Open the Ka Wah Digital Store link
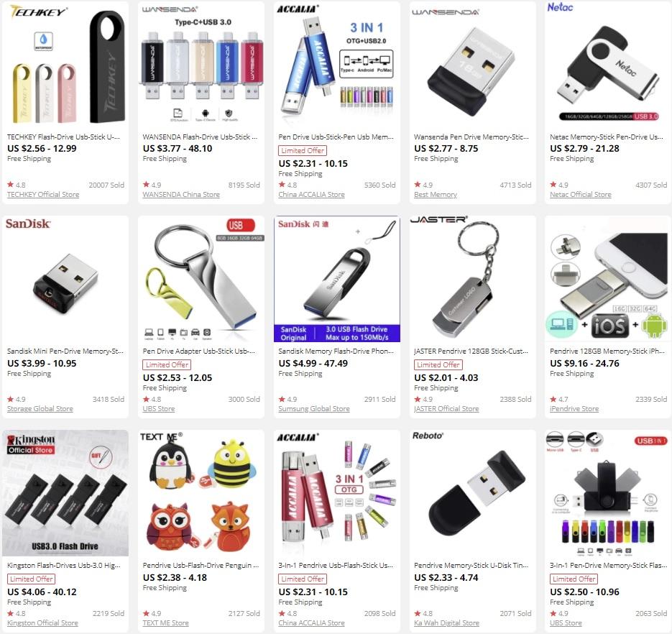This screenshot has height=634, width=672. click(x=446, y=622)
